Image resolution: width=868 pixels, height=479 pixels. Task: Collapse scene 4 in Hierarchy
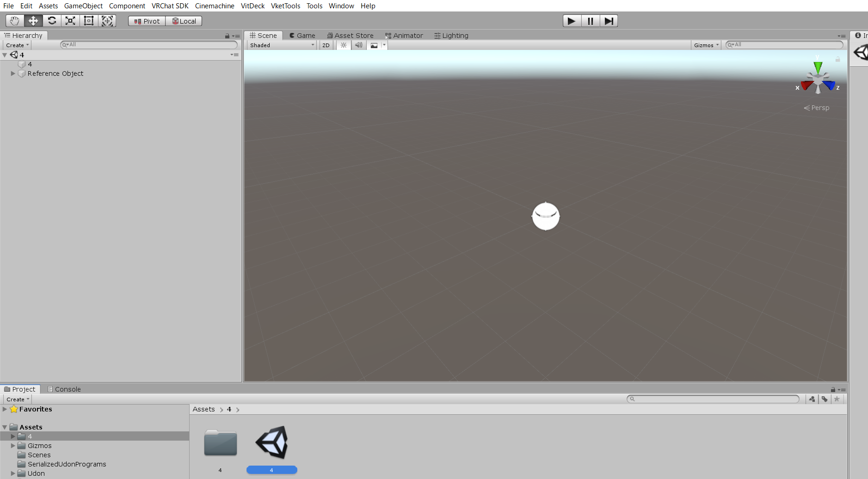coord(5,55)
